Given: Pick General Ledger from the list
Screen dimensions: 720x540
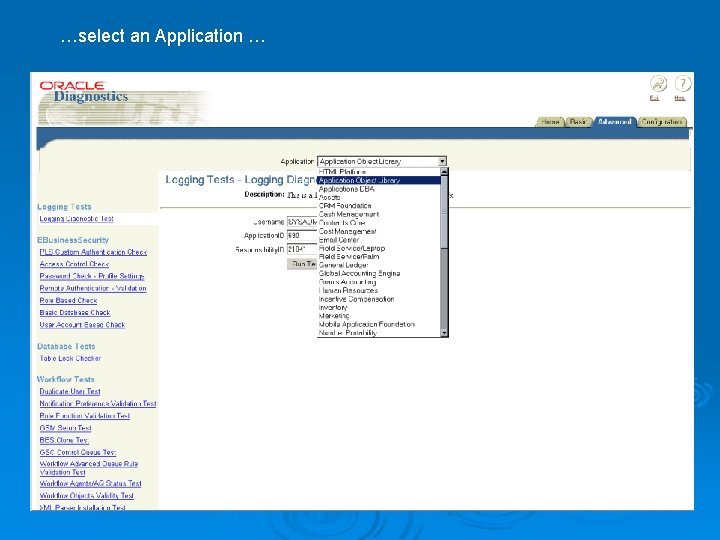Looking at the screenshot, I should pyautogui.click(x=379, y=265).
